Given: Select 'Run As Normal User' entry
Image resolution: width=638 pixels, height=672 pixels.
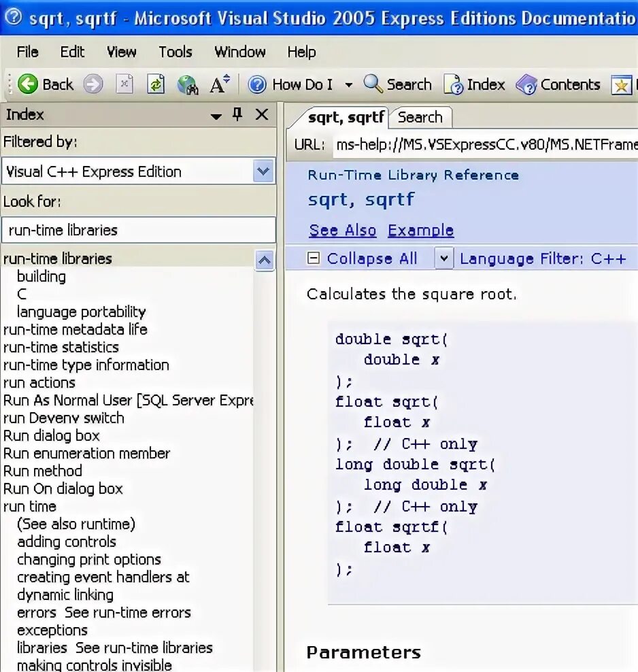Looking at the screenshot, I should [x=128, y=400].
